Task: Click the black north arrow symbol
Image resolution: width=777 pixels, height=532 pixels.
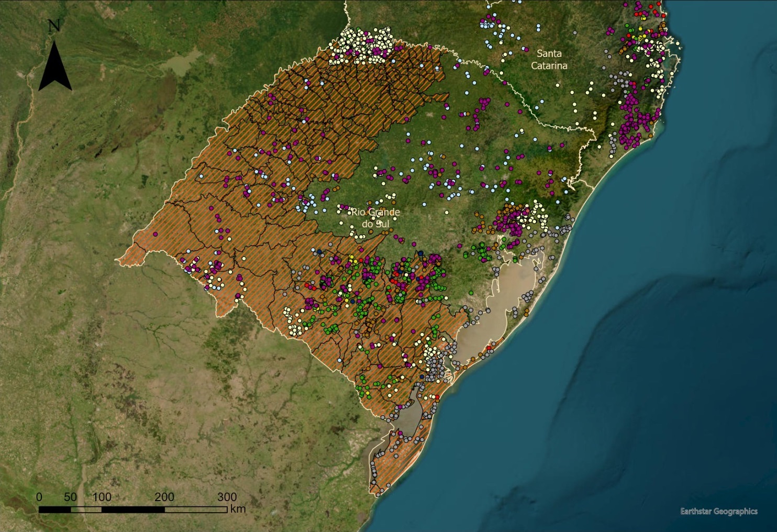Action: (55, 67)
